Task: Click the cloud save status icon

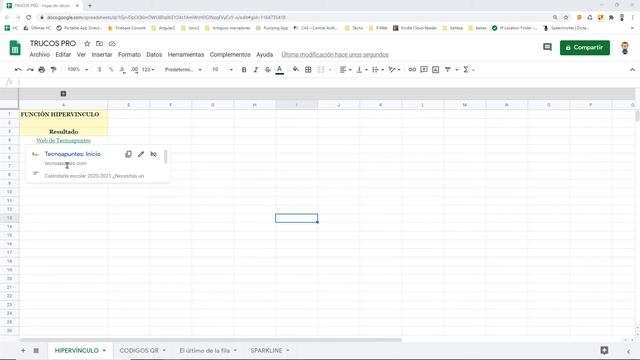Action: (x=112, y=43)
